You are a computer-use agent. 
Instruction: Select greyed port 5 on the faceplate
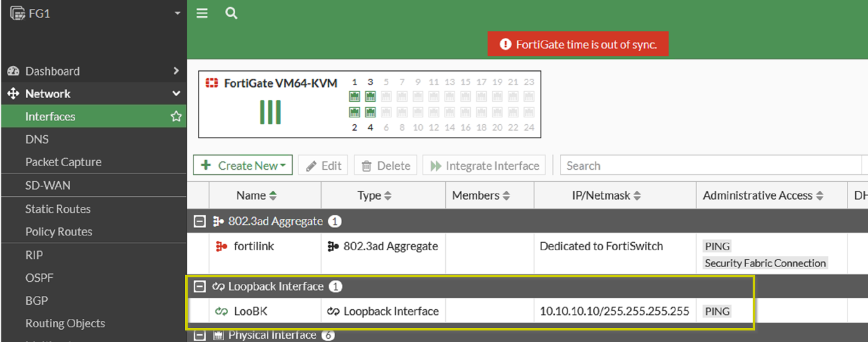(386, 97)
